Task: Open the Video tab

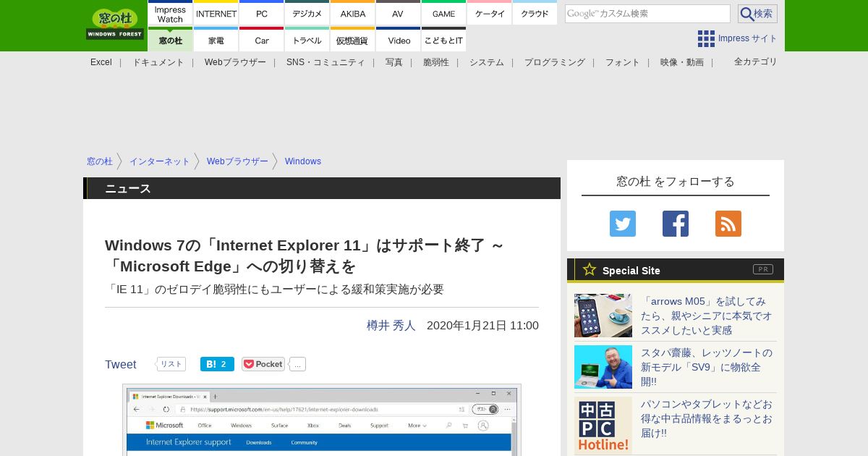Action: [399, 40]
